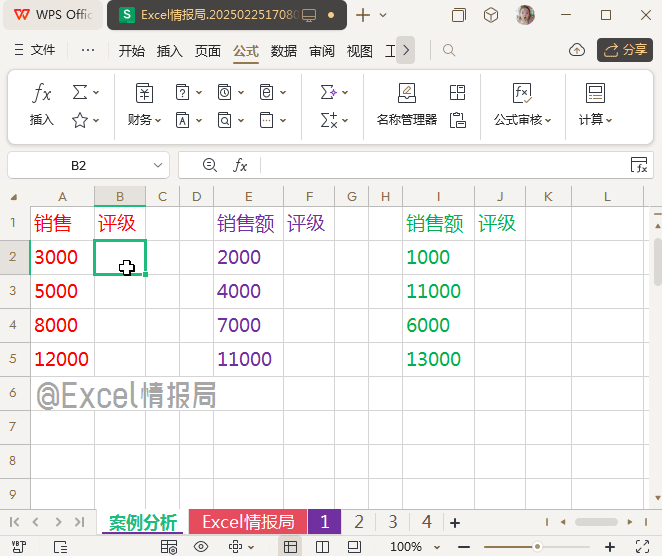Click the zoom slider handle
662x556 pixels.
click(538, 547)
